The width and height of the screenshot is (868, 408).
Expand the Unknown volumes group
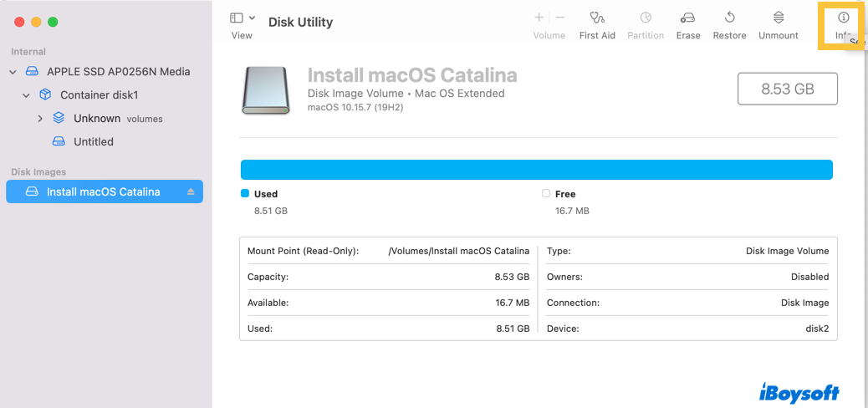click(x=40, y=119)
